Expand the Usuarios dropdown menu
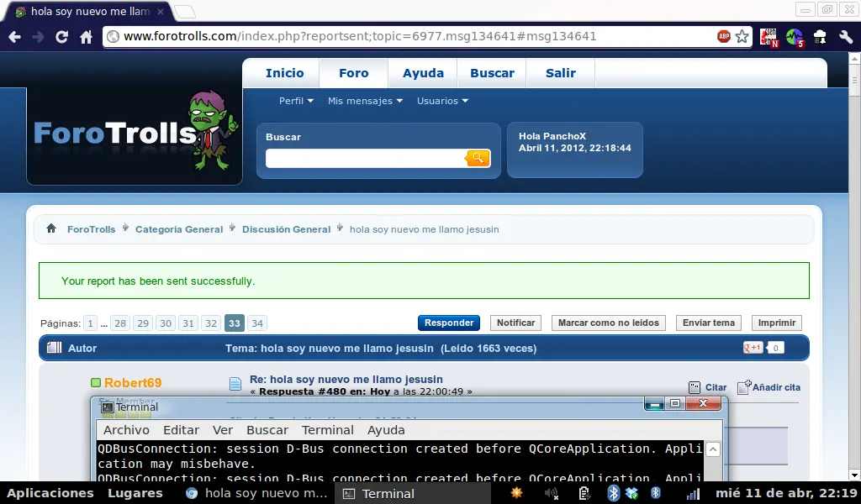861x504 pixels. click(442, 101)
